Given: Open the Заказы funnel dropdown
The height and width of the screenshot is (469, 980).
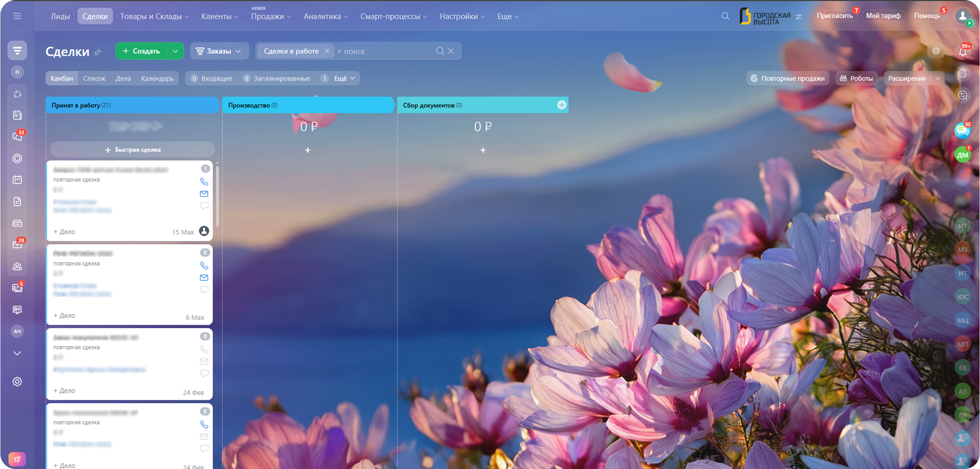Looking at the screenshot, I should point(219,51).
